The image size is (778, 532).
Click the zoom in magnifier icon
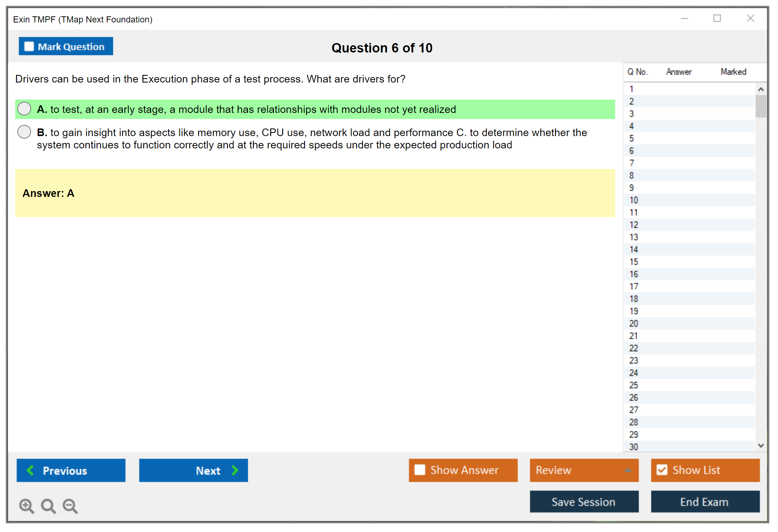(x=26, y=506)
